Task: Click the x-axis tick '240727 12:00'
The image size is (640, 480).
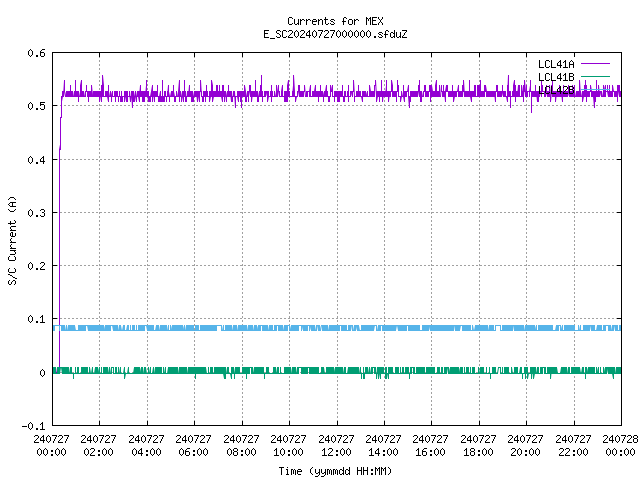Action: (336, 445)
